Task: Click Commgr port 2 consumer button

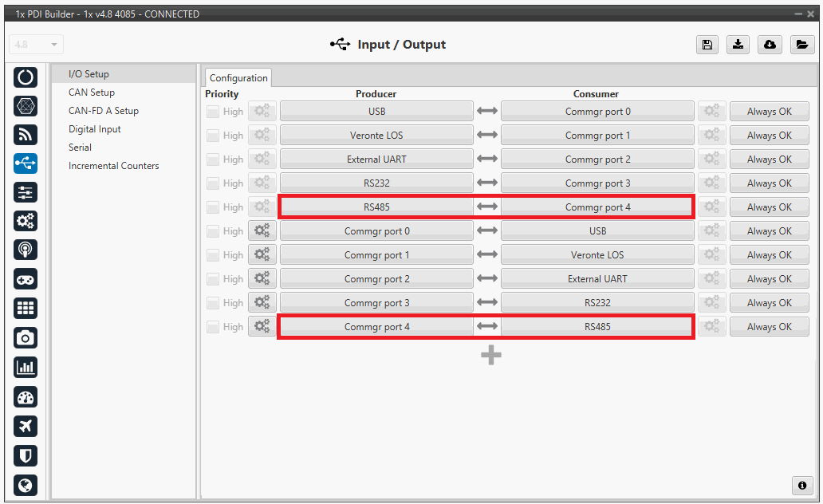Action: (x=597, y=159)
